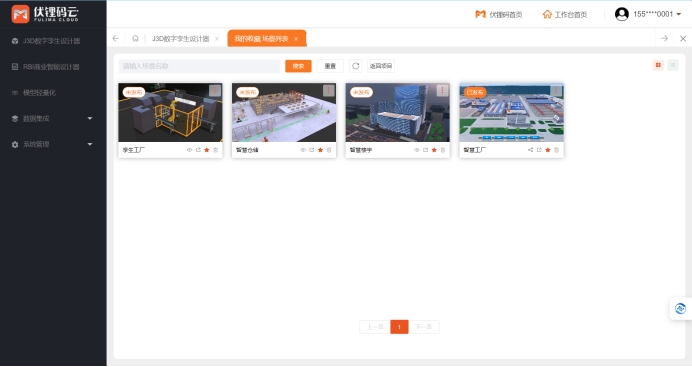Click the 工作台首页 link in the header
This screenshot has width=692, height=367.
coord(565,15)
